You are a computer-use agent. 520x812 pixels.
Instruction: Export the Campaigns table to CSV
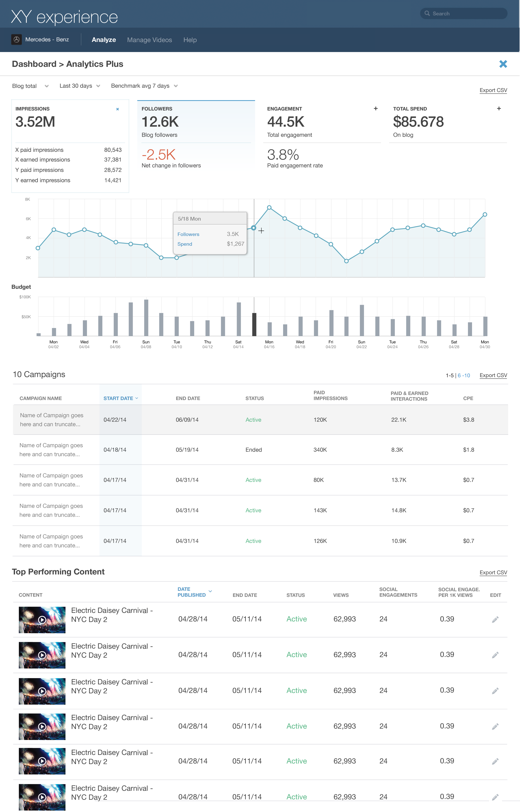click(x=493, y=375)
